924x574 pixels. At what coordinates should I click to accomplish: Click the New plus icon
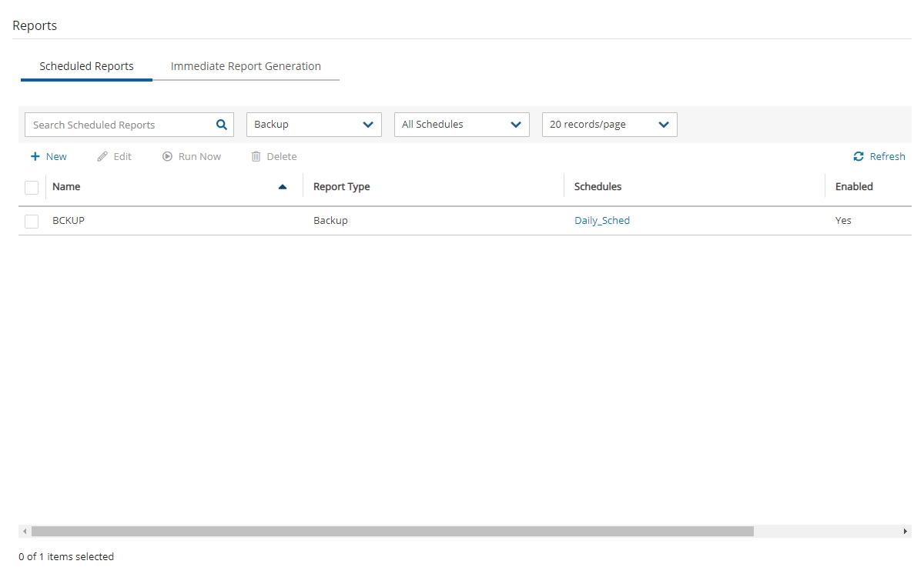click(x=35, y=156)
